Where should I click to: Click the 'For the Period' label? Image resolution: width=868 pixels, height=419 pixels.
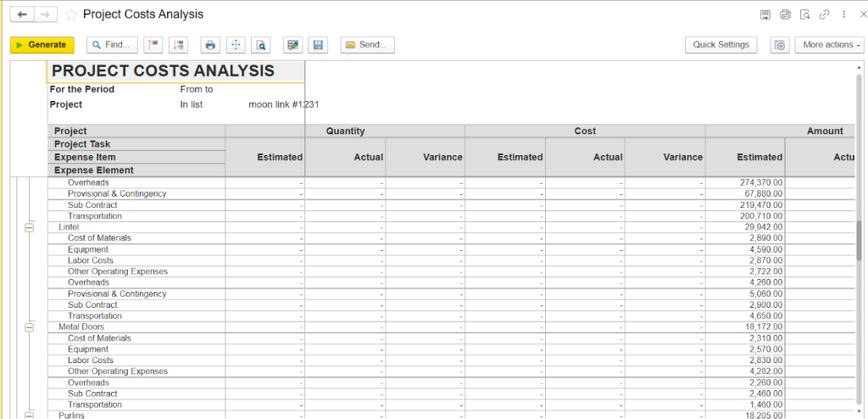tap(82, 89)
